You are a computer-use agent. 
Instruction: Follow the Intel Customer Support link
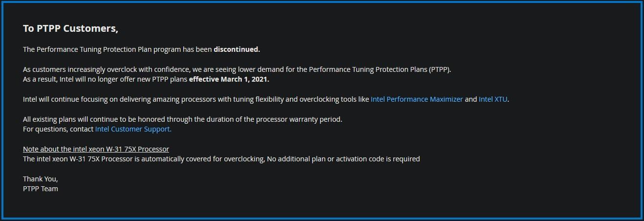133,129
